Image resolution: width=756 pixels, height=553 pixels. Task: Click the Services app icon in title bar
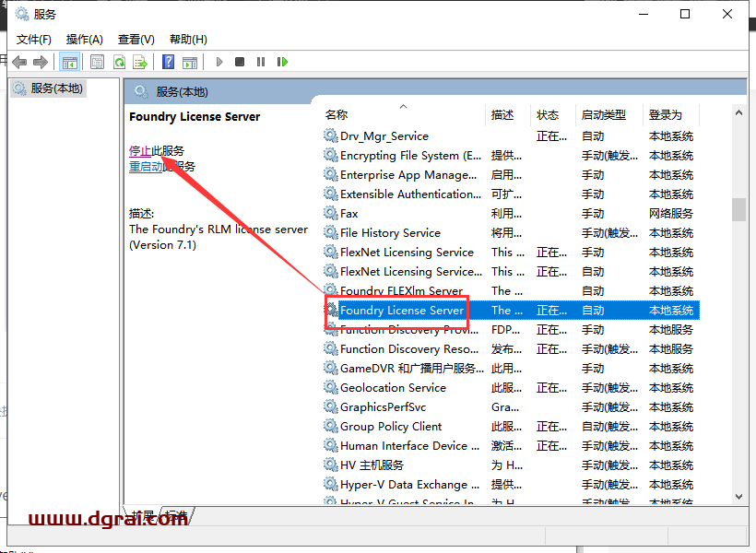[22, 14]
